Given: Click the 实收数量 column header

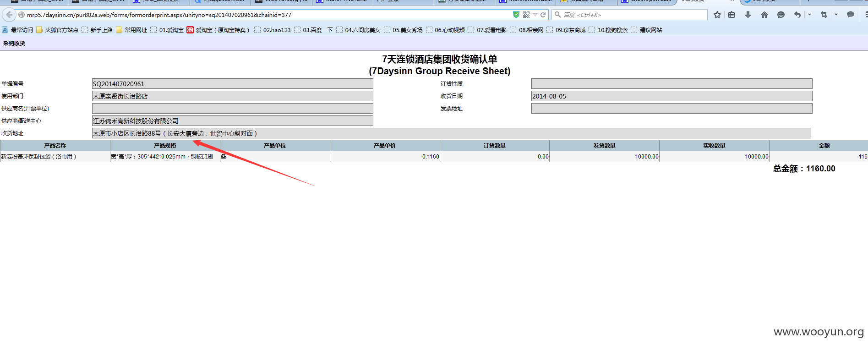Looking at the screenshot, I should [715, 146].
